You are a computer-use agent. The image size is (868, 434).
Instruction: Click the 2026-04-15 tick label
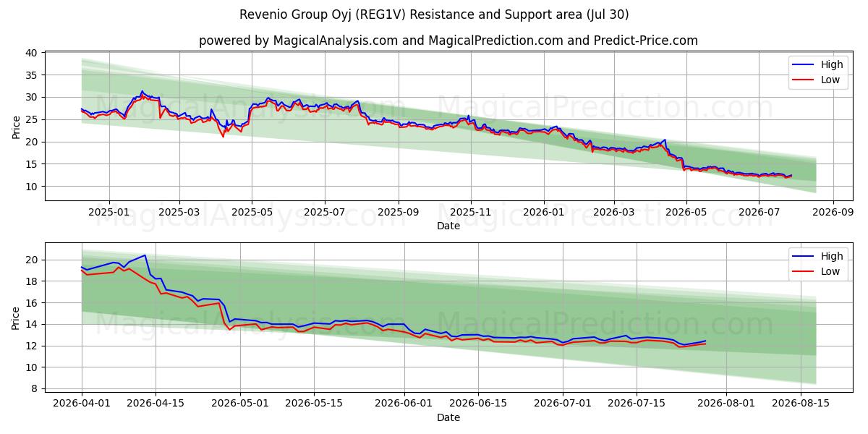pyautogui.click(x=156, y=405)
